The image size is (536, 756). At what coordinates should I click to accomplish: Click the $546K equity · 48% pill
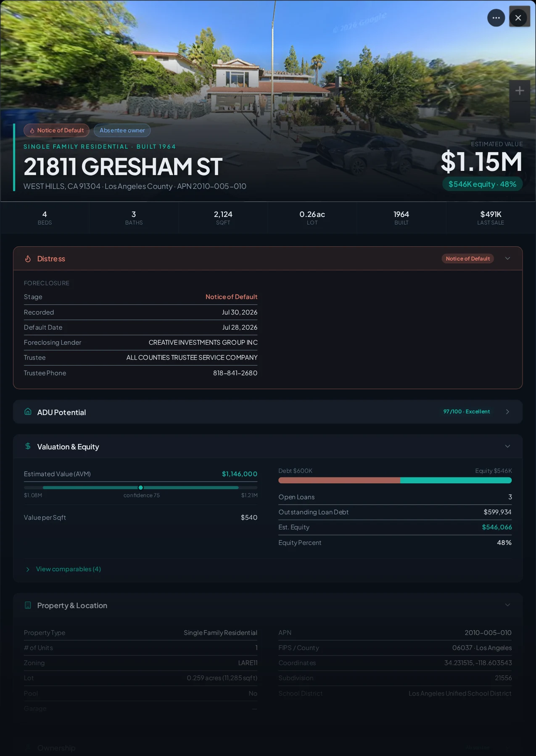click(482, 184)
